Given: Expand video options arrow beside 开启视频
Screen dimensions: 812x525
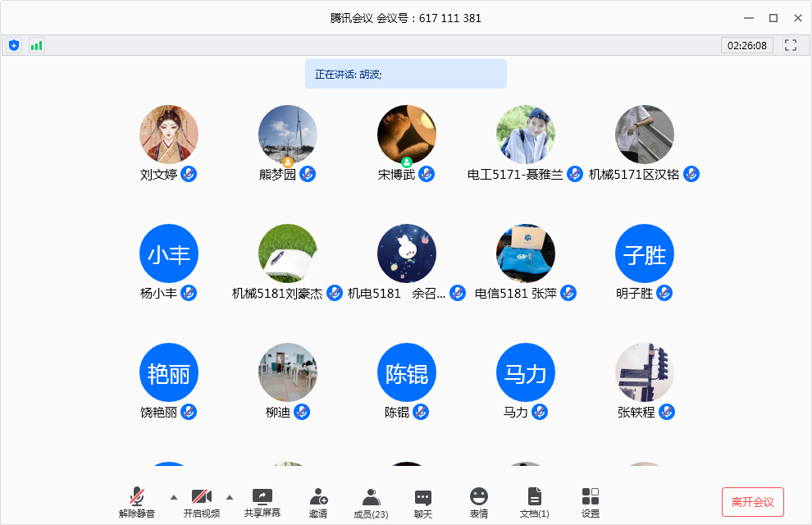Looking at the screenshot, I should pos(230,496).
